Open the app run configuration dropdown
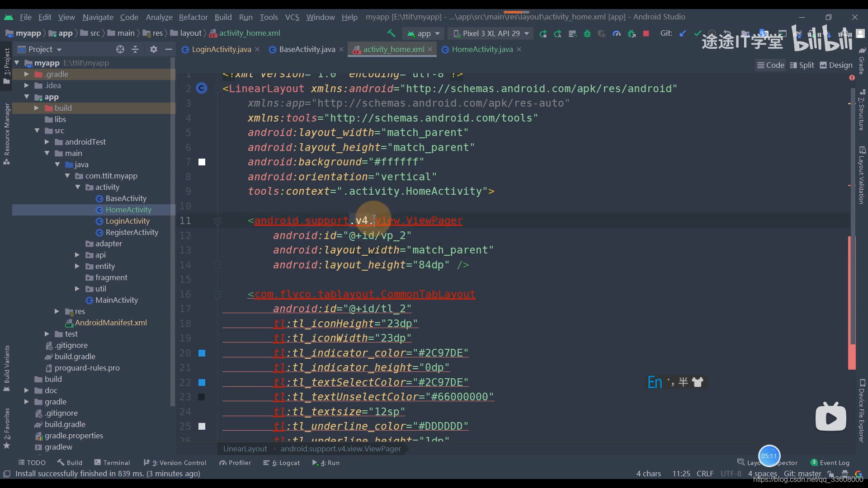Image resolution: width=868 pixels, height=488 pixels. coord(424,33)
